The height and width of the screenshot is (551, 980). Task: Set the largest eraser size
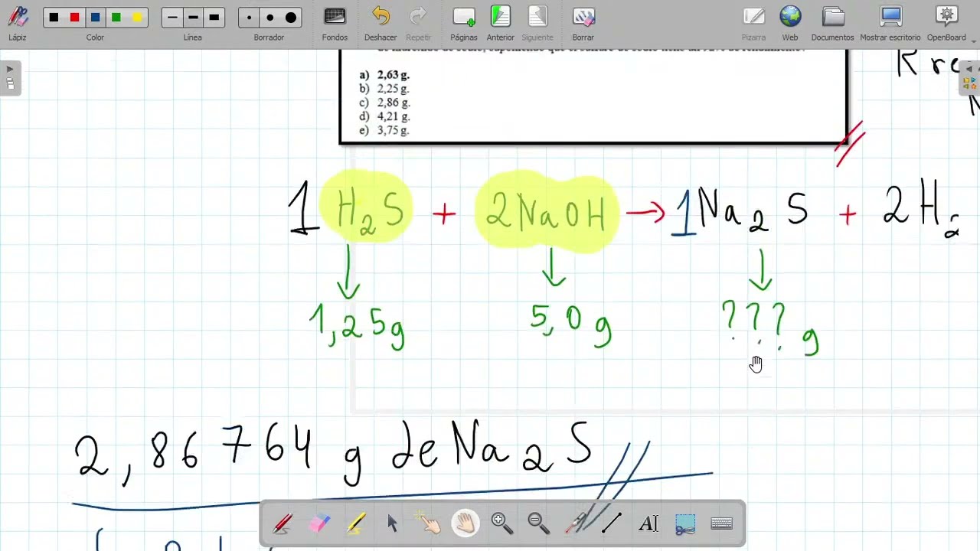point(290,18)
